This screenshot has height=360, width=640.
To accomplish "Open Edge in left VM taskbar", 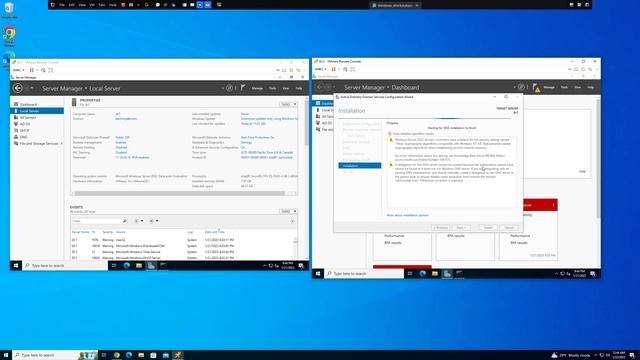I will (x=127, y=266).
